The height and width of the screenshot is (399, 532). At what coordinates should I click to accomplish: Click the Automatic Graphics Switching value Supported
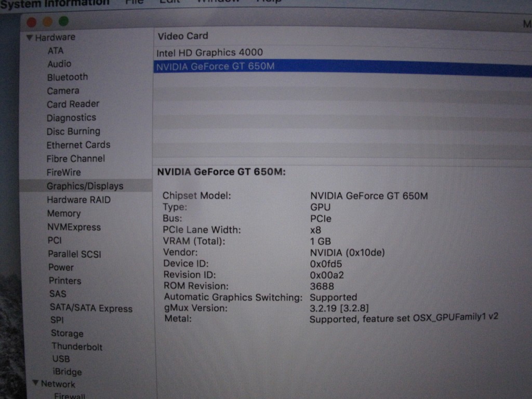[x=333, y=298]
